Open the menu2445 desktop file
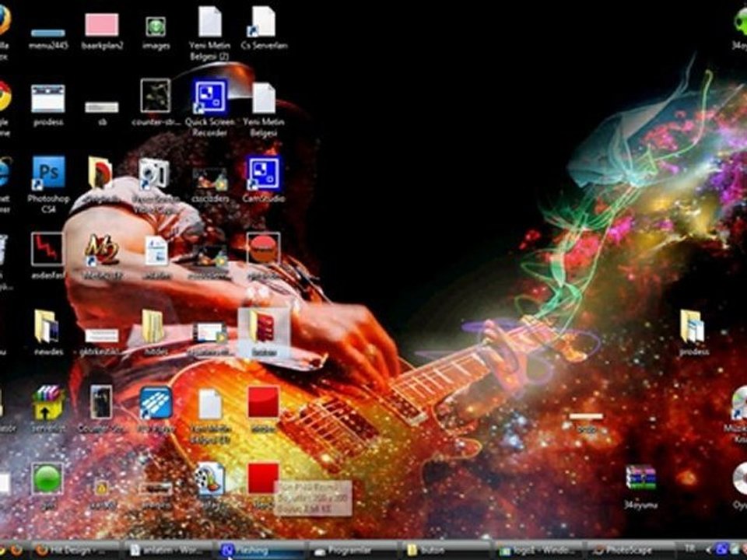Screen dimensions: 747x560 [x=48, y=33]
